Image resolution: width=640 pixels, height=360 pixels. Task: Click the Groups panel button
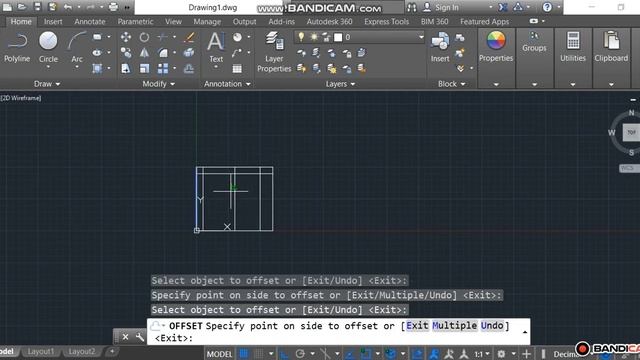click(534, 42)
